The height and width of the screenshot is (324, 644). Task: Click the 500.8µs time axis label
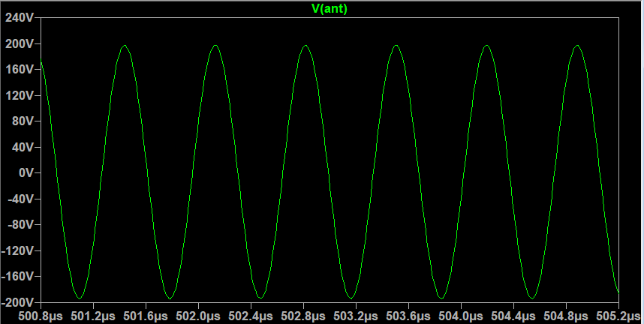[41, 316]
